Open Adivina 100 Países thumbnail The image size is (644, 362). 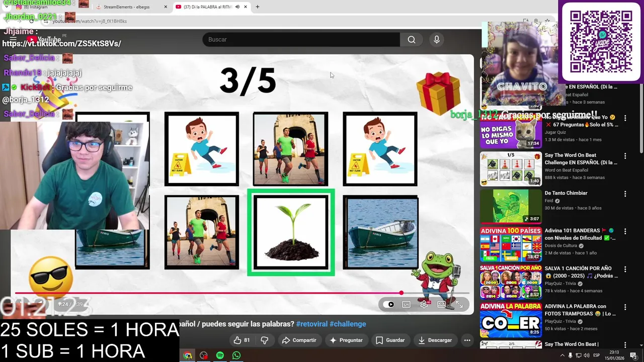pos(511,244)
